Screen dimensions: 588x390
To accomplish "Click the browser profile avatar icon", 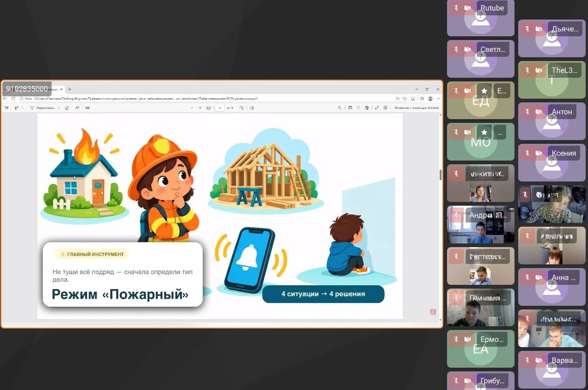I will 430,99.
